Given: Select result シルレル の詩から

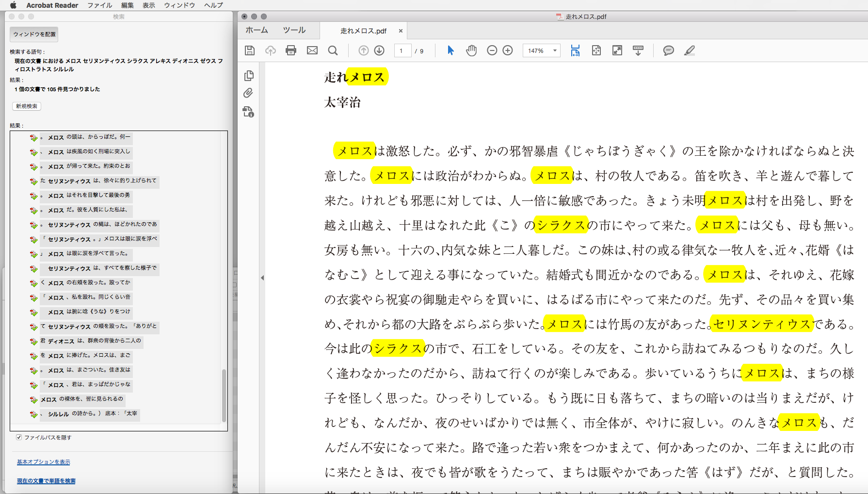Looking at the screenshot, I should click(89, 414).
